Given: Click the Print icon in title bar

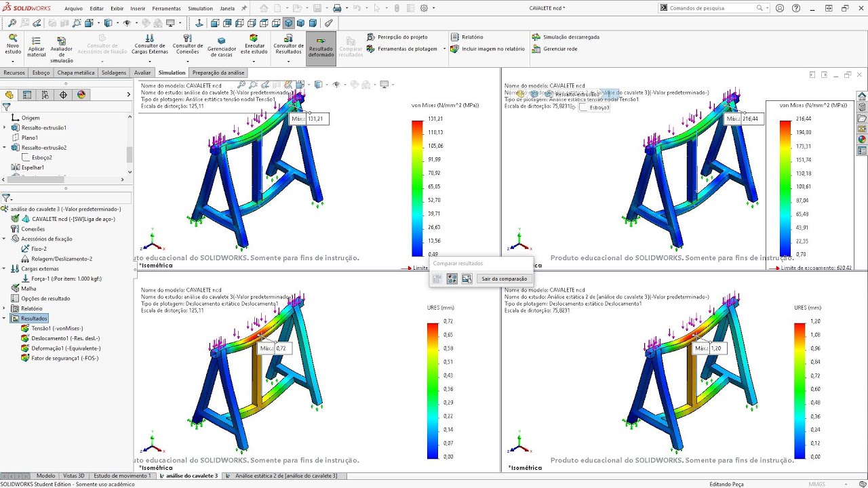Looking at the screenshot, I should tap(337, 8).
